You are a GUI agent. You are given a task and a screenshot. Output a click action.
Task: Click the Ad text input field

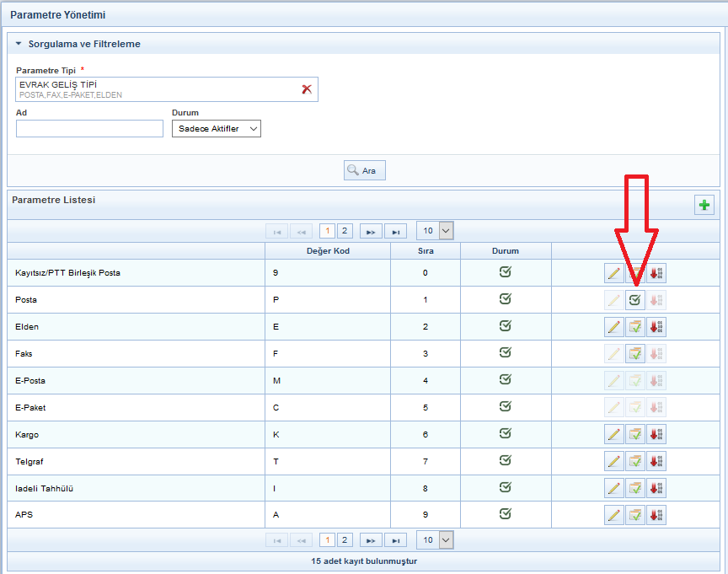[x=89, y=128]
